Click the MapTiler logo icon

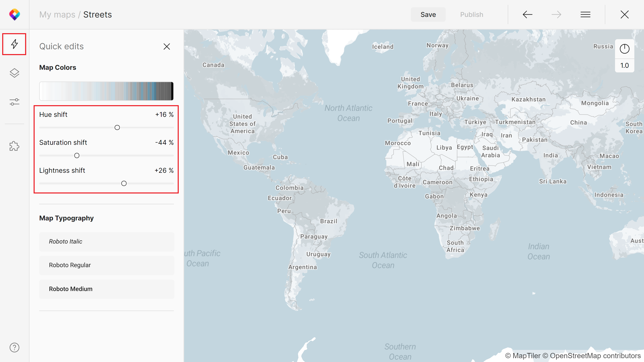14,14
